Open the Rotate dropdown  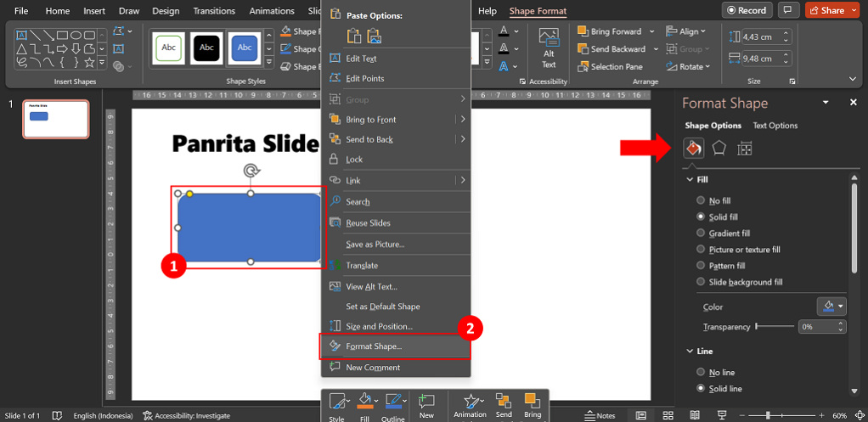pyautogui.click(x=688, y=66)
